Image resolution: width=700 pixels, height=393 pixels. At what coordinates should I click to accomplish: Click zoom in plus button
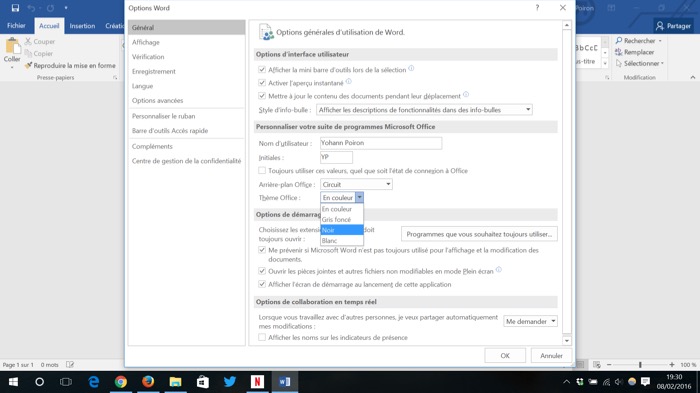671,365
